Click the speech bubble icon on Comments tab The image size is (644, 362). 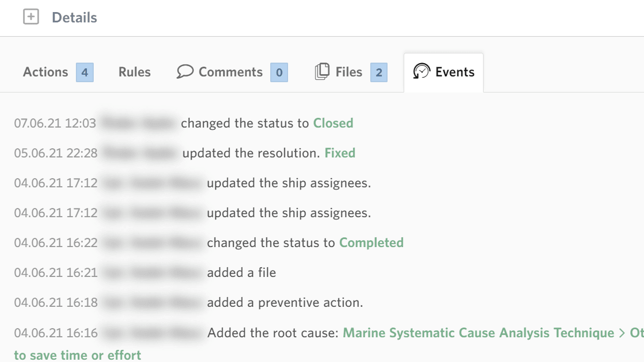(185, 71)
